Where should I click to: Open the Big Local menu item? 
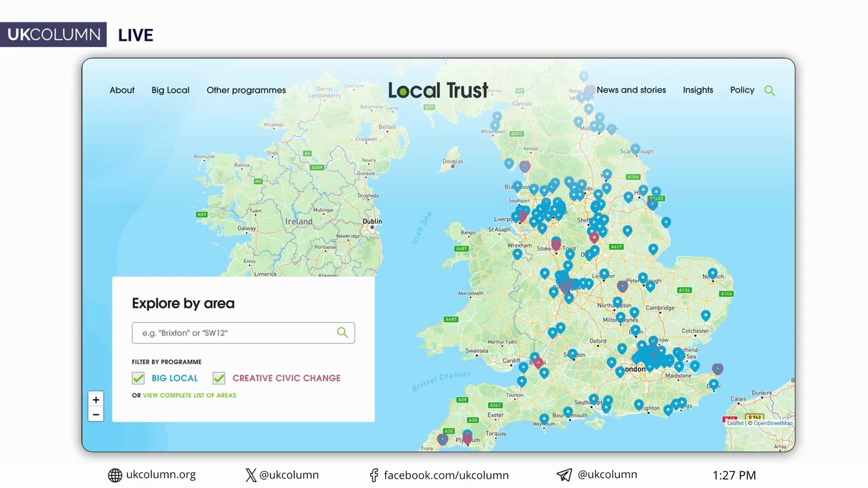pos(170,90)
